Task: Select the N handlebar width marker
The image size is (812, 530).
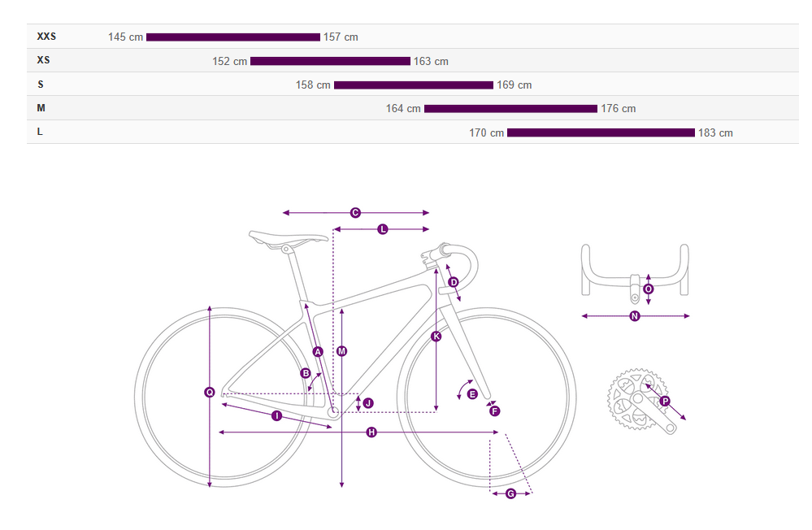Action: coord(635,316)
